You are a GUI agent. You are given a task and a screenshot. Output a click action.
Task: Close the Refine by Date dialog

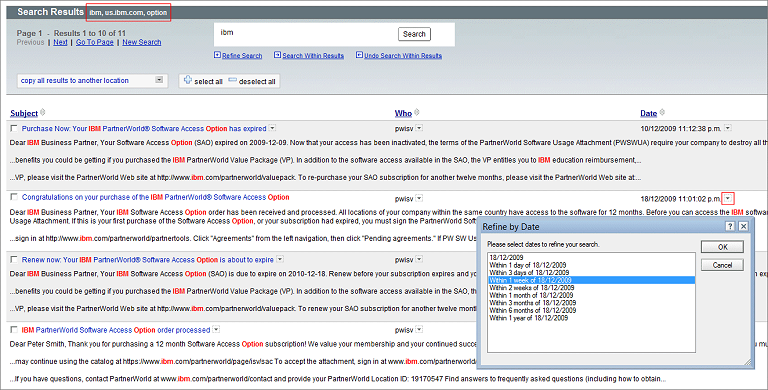743,226
